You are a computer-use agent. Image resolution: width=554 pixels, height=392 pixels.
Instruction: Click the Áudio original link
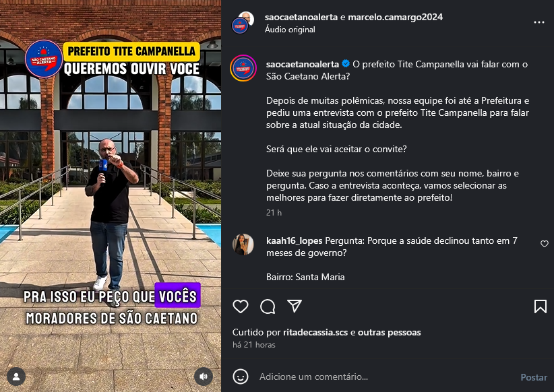(x=290, y=30)
